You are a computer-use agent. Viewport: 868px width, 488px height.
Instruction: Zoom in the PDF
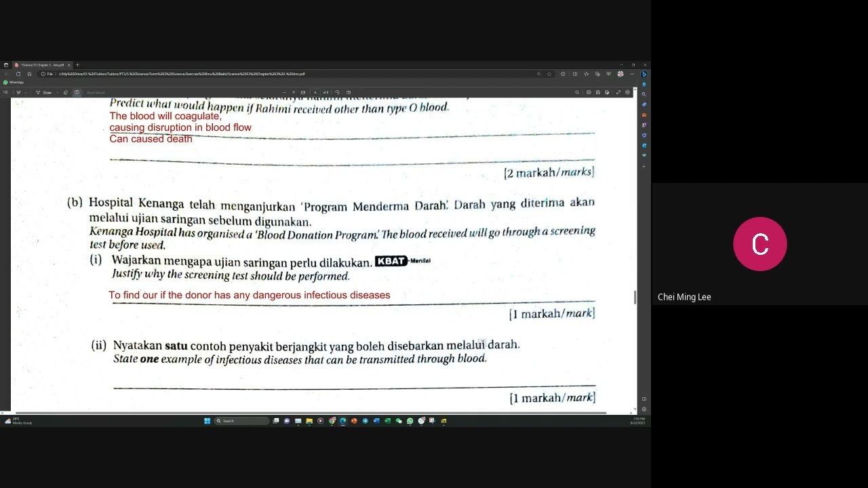294,92
